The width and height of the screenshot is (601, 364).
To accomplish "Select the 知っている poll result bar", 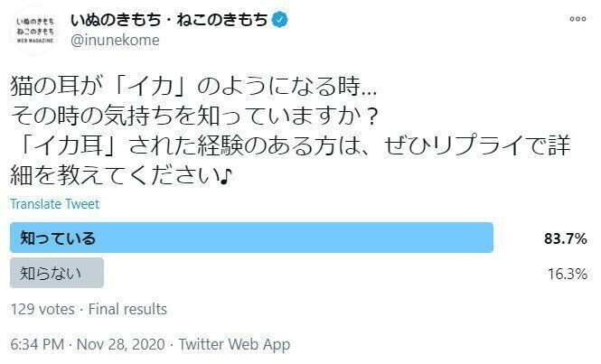I will pos(251,238).
